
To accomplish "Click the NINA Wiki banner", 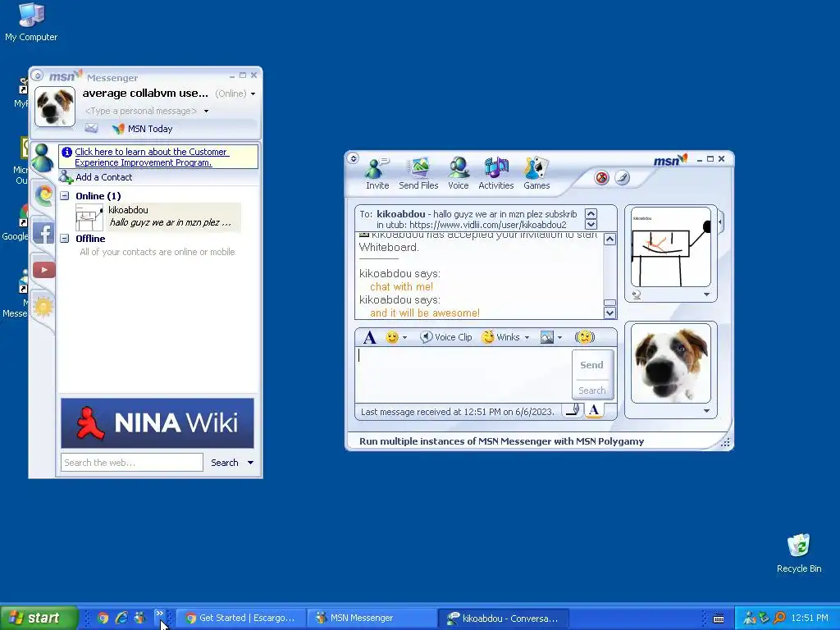I will (157, 422).
